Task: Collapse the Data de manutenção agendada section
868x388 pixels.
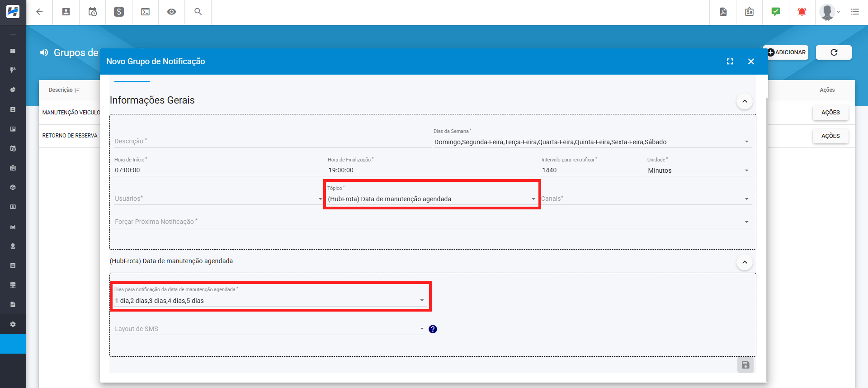Action: coord(745,262)
